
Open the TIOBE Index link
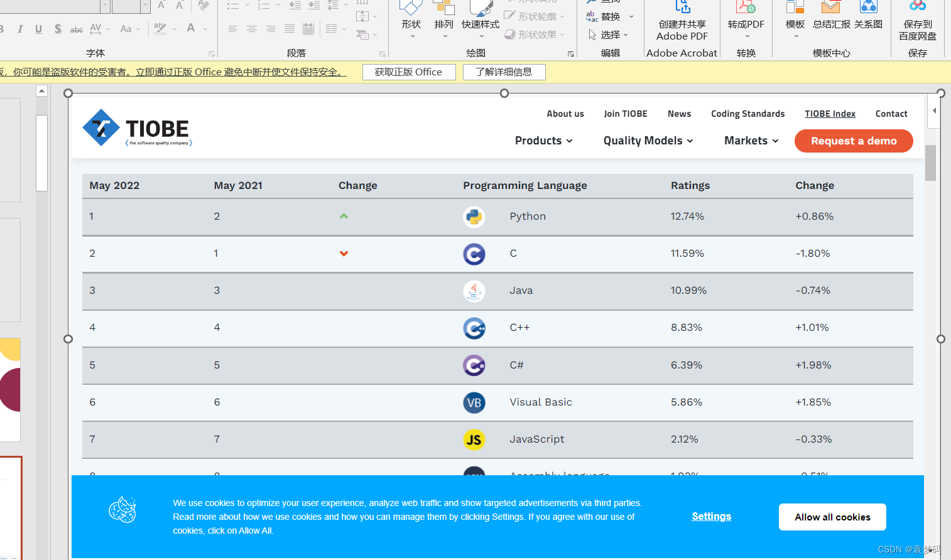click(x=830, y=114)
